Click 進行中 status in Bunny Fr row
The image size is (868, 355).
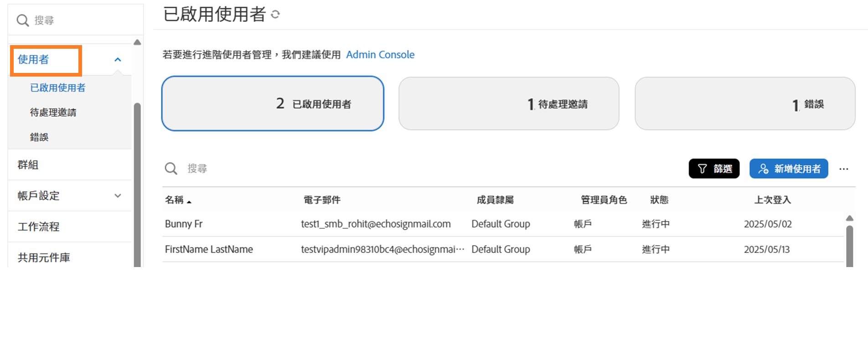(656, 224)
